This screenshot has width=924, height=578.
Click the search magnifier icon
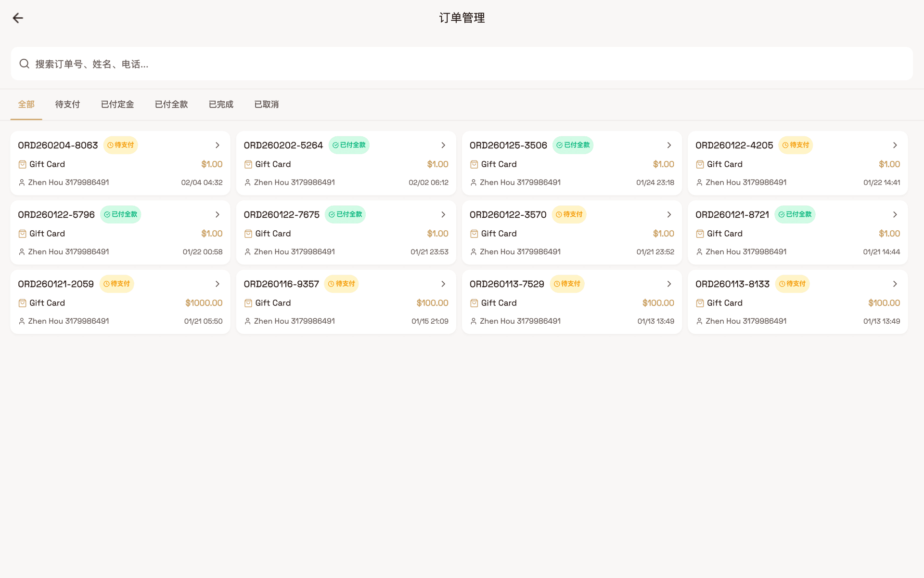tap(25, 64)
